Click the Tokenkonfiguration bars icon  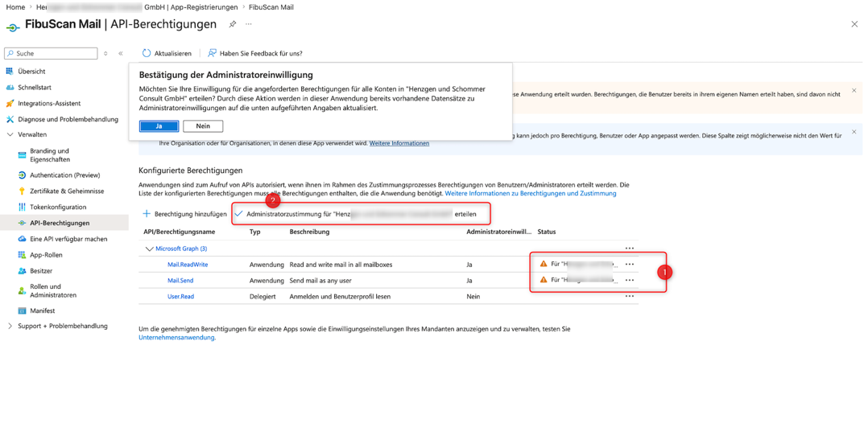[x=23, y=207]
